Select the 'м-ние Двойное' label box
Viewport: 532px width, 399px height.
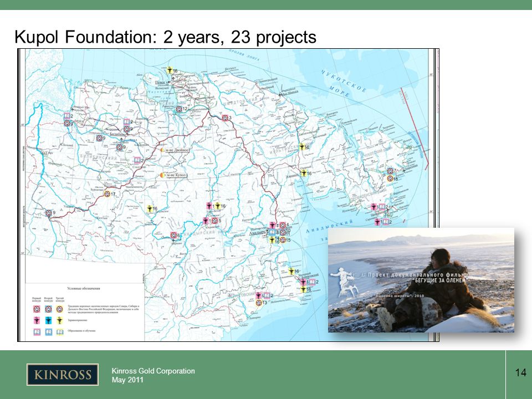177,150
